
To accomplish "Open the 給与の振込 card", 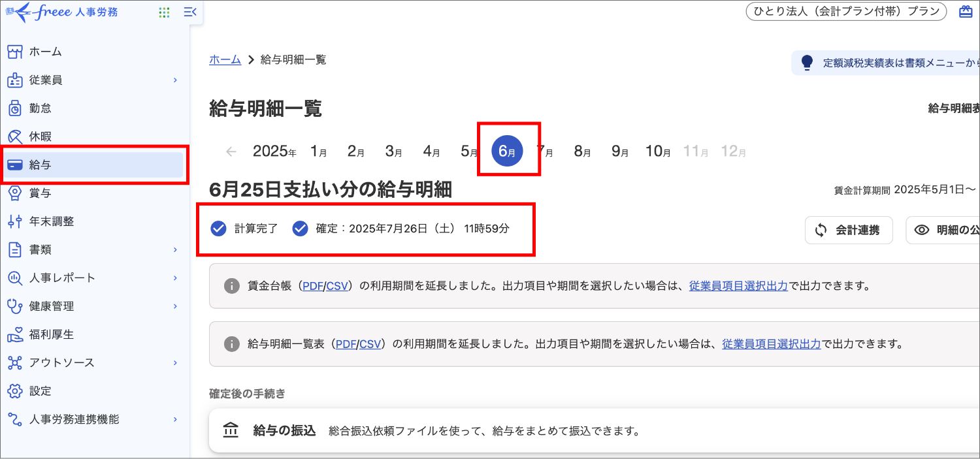I will pos(595,431).
